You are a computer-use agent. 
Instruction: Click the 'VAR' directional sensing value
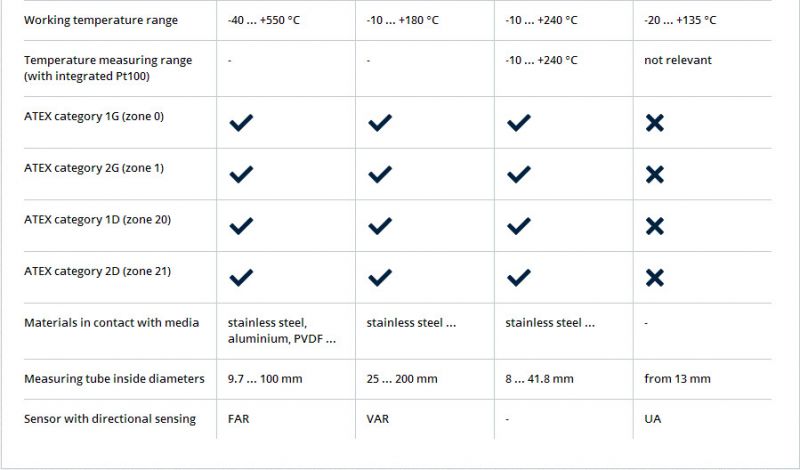[x=377, y=419]
